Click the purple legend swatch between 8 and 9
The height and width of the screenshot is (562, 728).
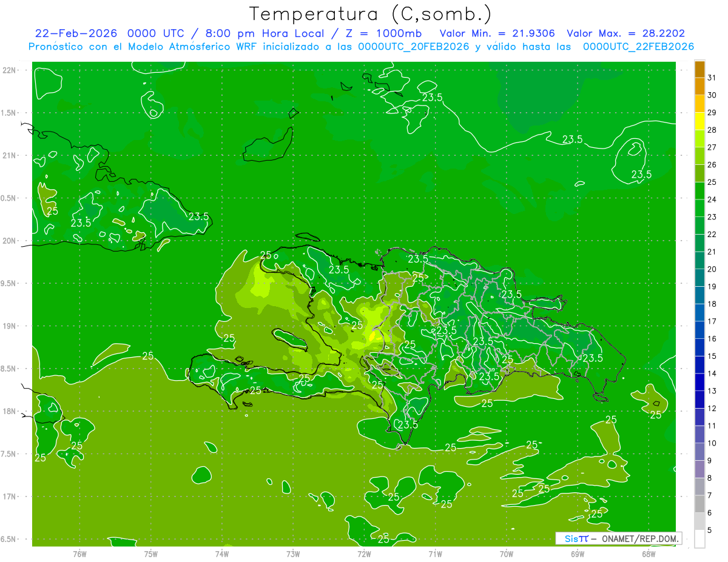point(699,469)
